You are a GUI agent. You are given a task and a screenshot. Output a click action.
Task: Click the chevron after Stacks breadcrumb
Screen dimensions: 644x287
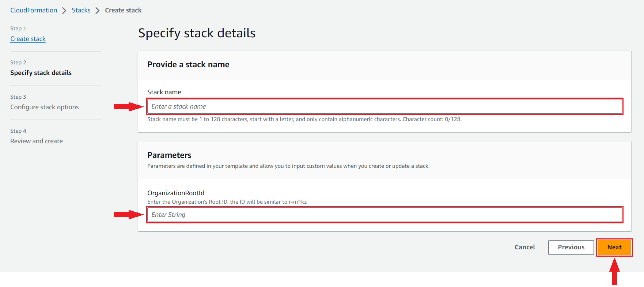click(x=98, y=11)
